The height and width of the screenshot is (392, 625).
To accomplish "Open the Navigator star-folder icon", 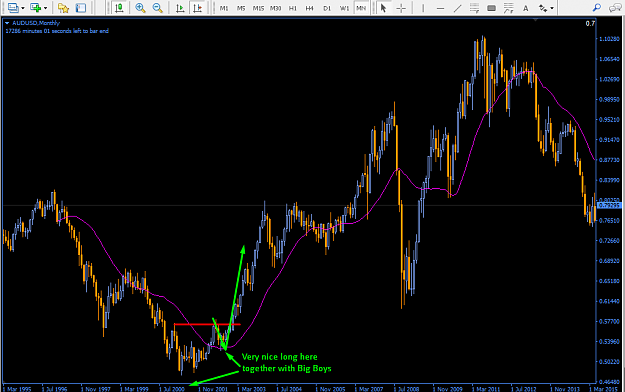I will click(x=63, y=8).
